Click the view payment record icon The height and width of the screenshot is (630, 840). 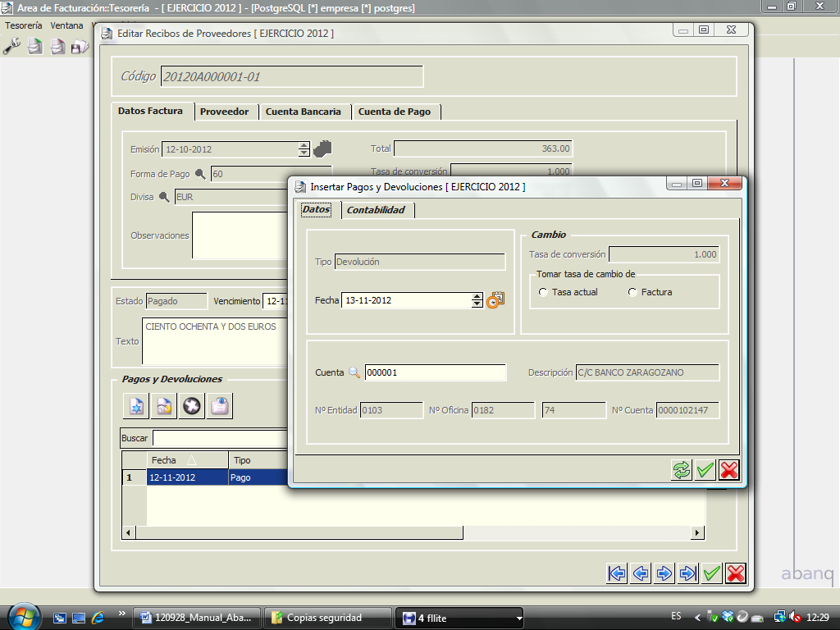coord(220,406)
